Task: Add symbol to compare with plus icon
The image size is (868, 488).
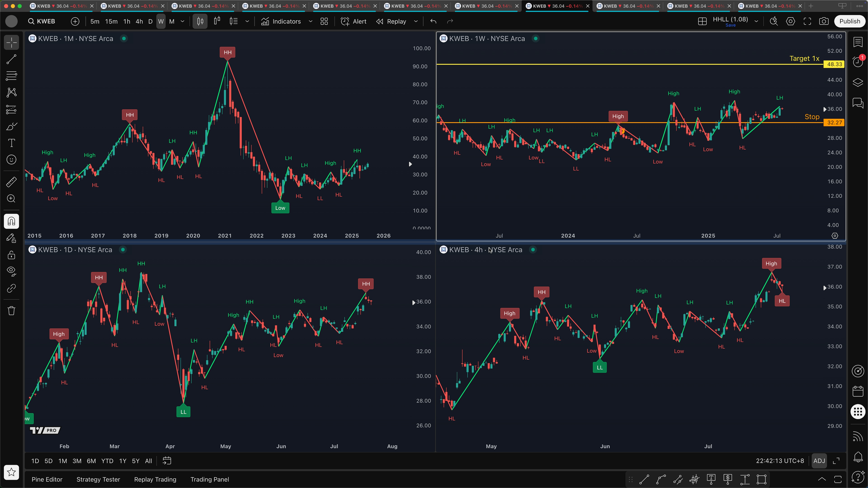Action: [75, 21]
